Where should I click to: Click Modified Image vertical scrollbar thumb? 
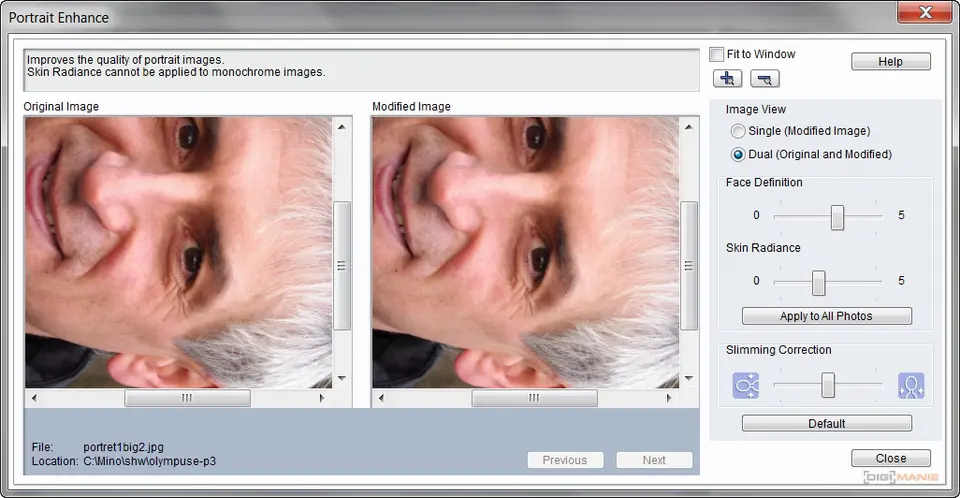[688, 266]
